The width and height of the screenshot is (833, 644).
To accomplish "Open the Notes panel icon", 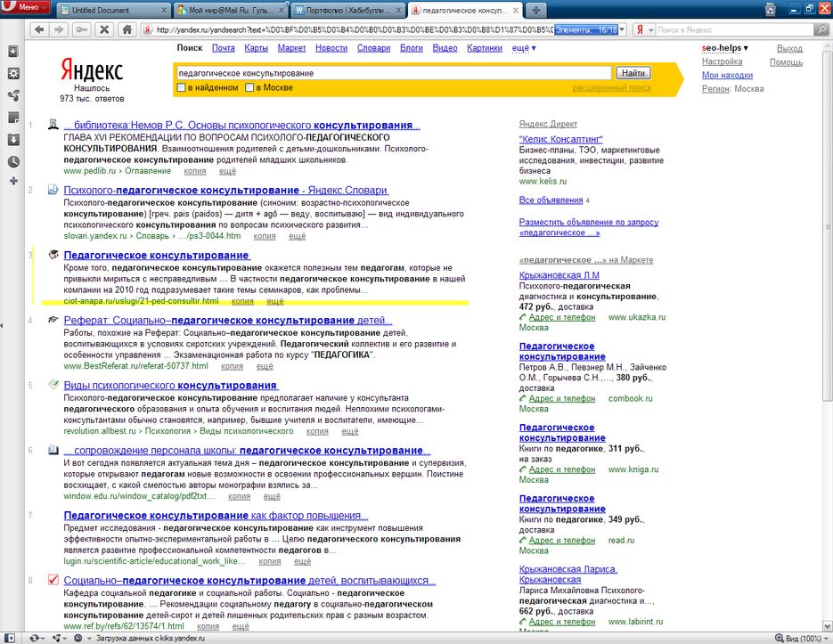I will pyautogui.click(x=13, y=118).
